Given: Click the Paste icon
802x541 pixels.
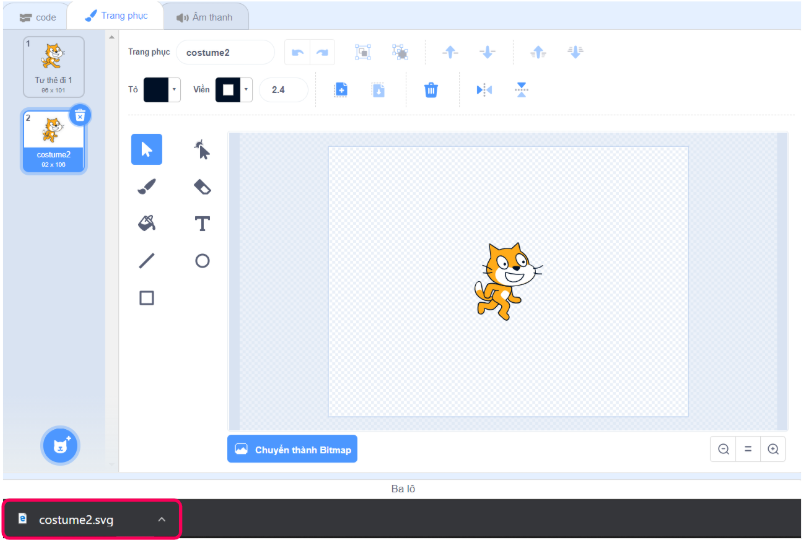Looking at the screenshot, I should point(378,90).
